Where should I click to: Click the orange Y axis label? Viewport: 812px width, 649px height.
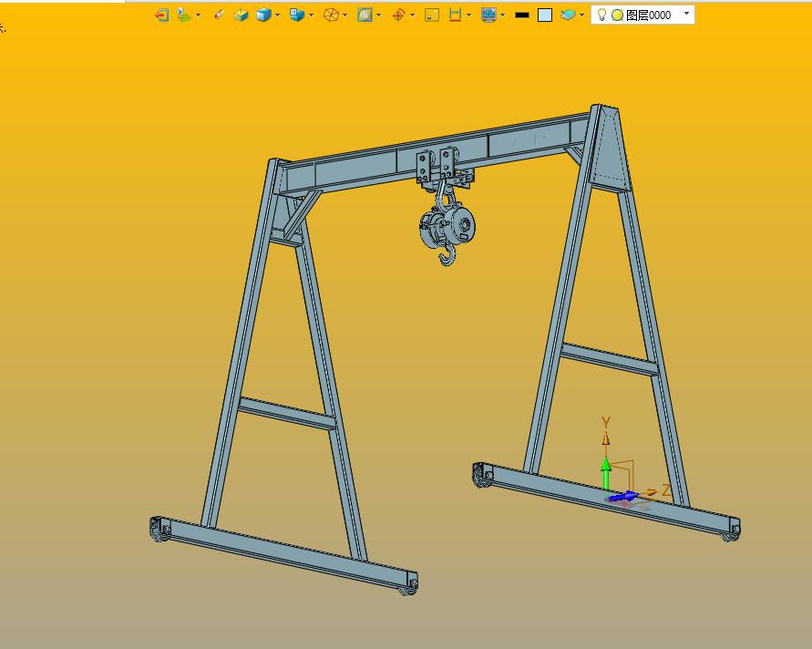click(606, 422)
